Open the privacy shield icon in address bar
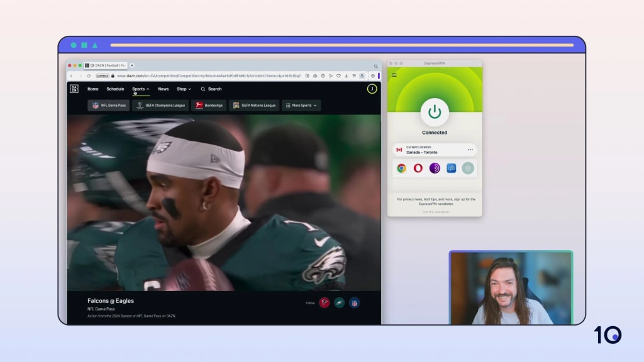 tap(323, 76)
